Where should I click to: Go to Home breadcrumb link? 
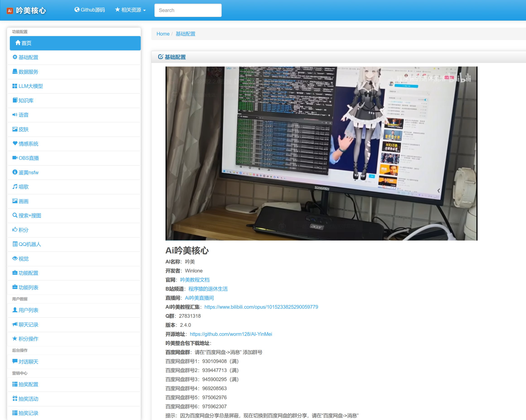(x=163, y=34)
